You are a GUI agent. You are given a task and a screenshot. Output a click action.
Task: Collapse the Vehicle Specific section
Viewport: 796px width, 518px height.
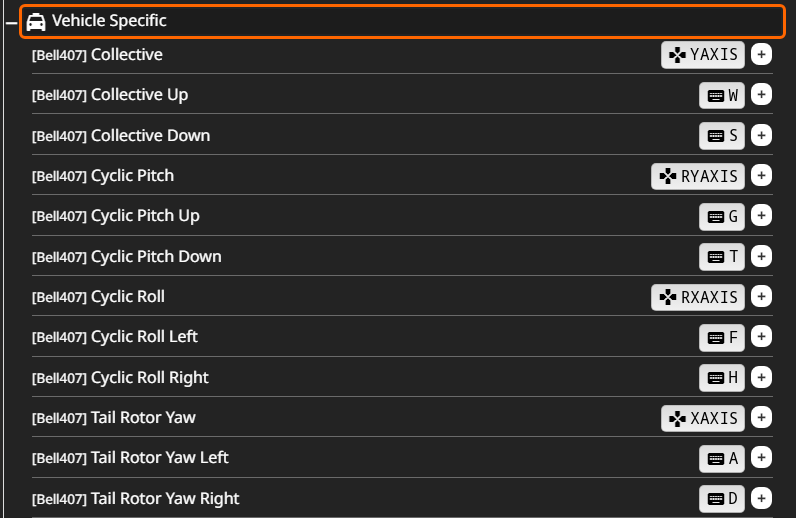coord(10,22)
